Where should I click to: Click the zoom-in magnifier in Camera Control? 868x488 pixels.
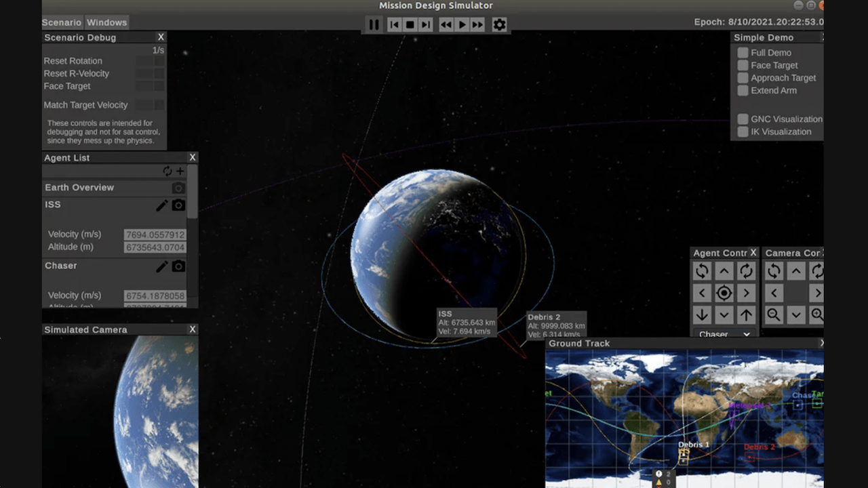(818, 314)
